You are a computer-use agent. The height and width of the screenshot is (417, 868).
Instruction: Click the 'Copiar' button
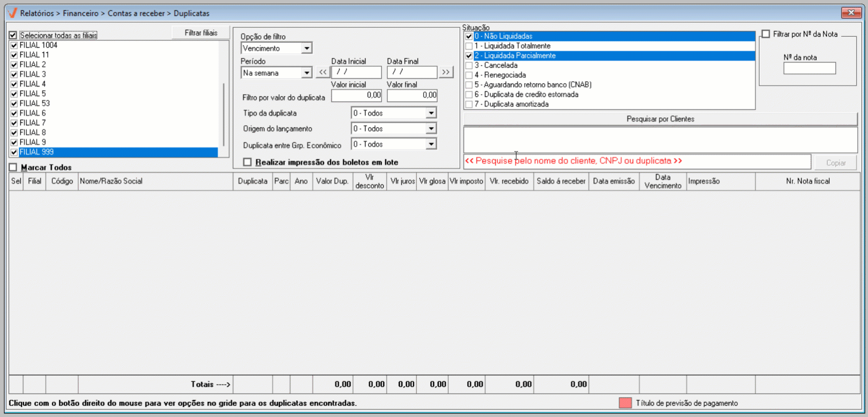tap(835, 162)
